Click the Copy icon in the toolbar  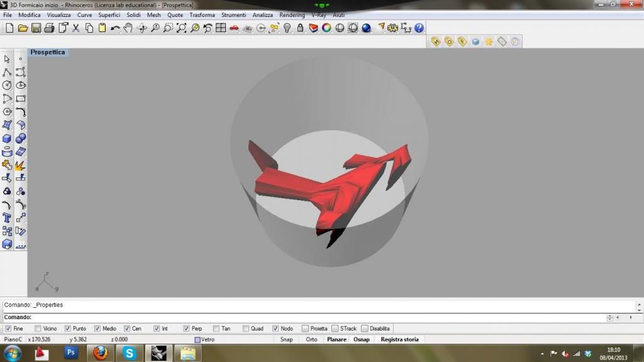click(x=89, y=28)
